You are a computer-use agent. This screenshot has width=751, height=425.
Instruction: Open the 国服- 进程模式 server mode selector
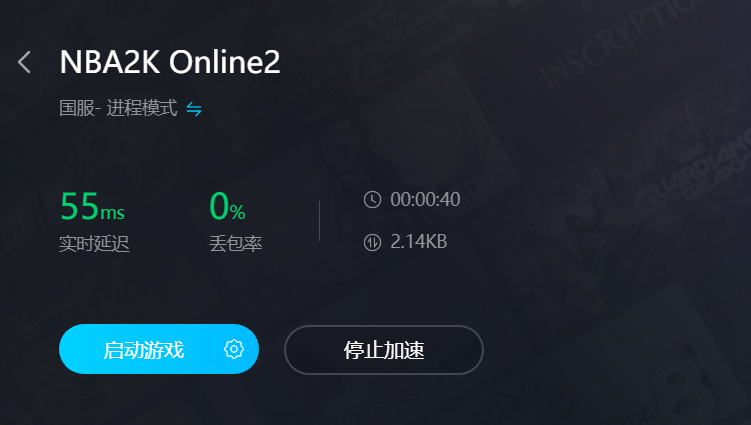pyautogui.click(x=118, y=108)
